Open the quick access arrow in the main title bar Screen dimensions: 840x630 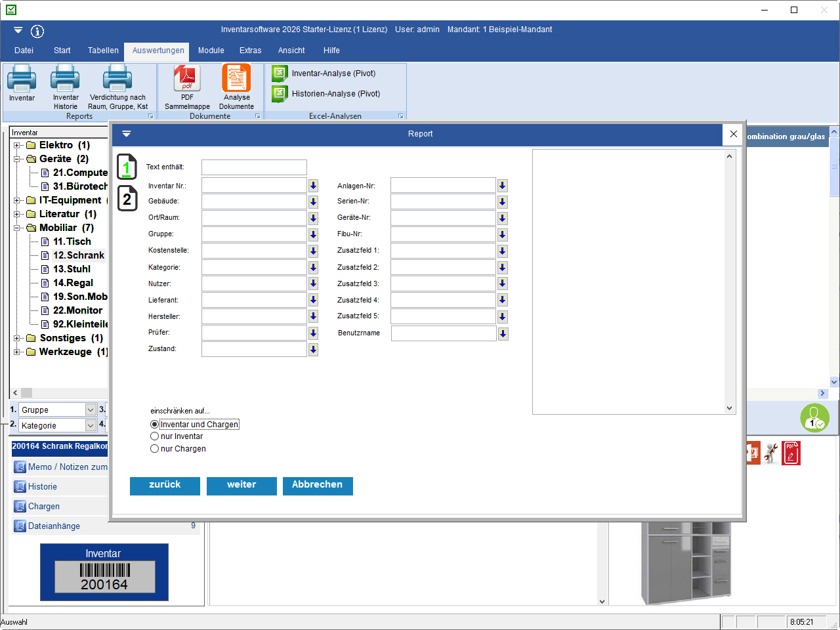point(18,30)
